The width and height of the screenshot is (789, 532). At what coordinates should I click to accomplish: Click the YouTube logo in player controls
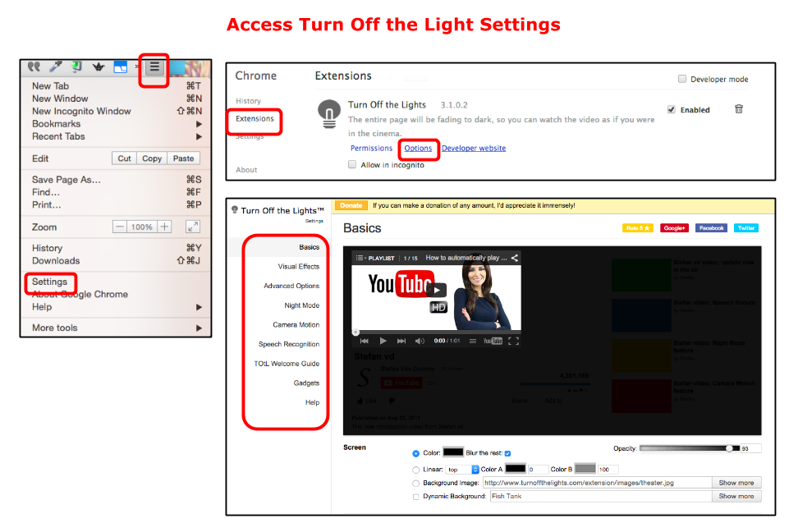(x=493, y=341)
